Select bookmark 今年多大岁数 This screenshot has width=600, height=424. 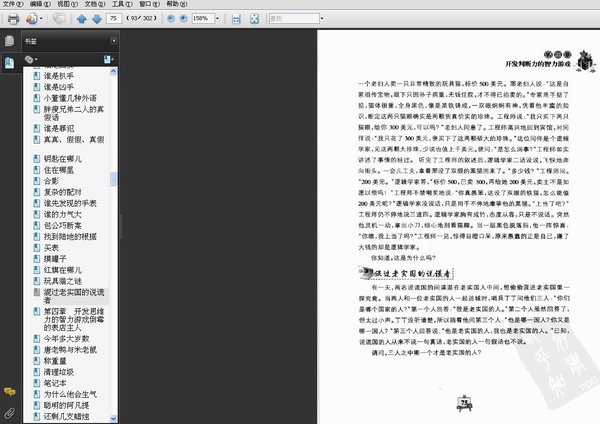70,338
